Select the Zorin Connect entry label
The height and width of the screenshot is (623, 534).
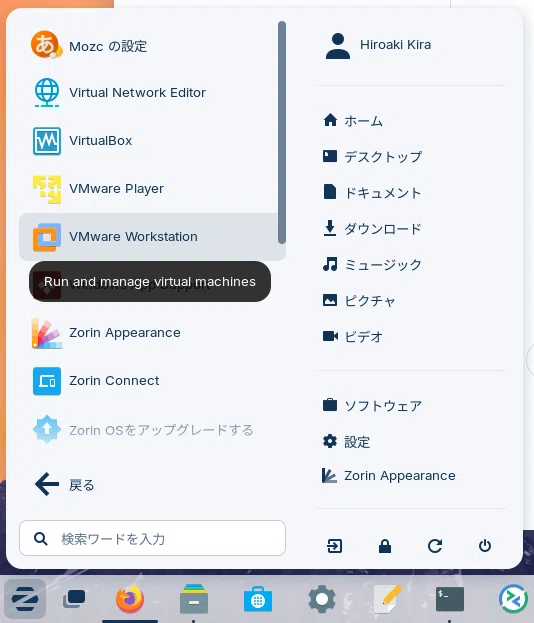click(x=114, y=381)
